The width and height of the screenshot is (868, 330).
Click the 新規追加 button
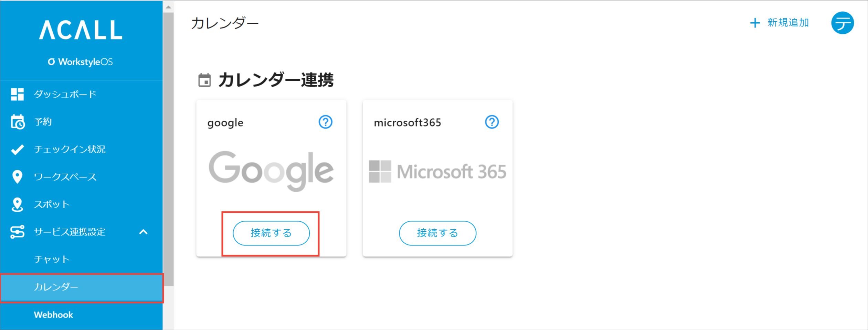click(780, 23)
